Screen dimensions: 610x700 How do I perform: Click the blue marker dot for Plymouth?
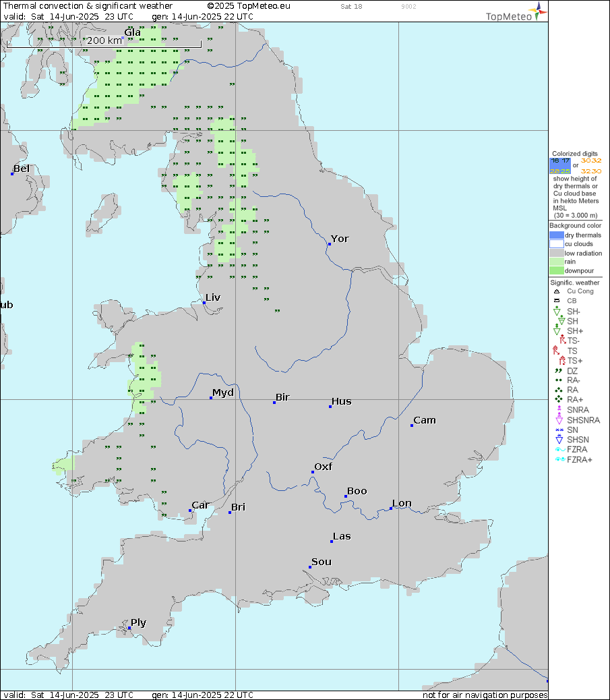129,628
